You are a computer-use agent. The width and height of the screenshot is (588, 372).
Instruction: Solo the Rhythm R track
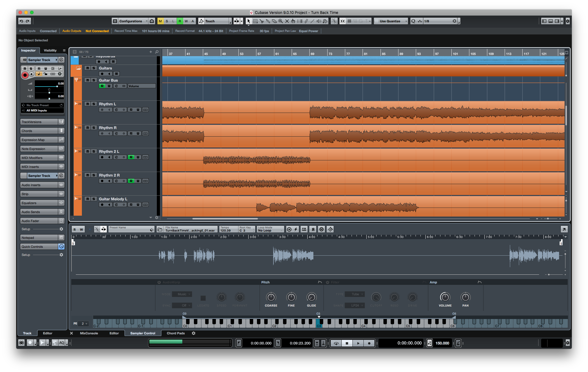94,128
